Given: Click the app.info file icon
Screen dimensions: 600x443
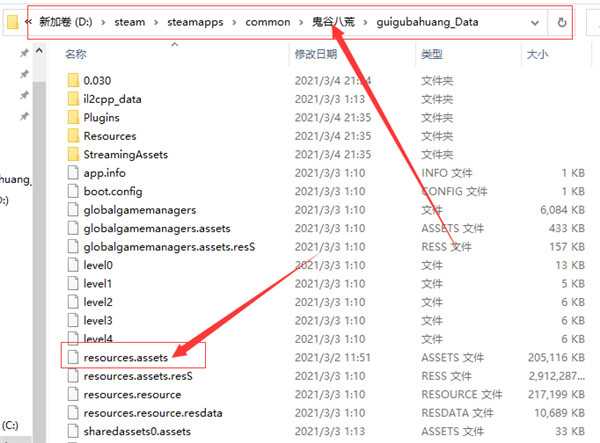Looking at the screenshot, I should point(73,173).
